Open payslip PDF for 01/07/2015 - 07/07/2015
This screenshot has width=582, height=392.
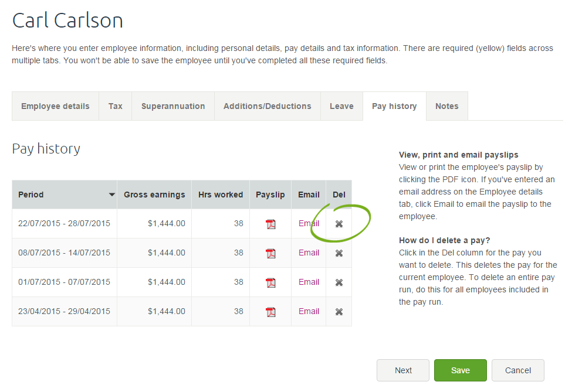click(270, 282)
